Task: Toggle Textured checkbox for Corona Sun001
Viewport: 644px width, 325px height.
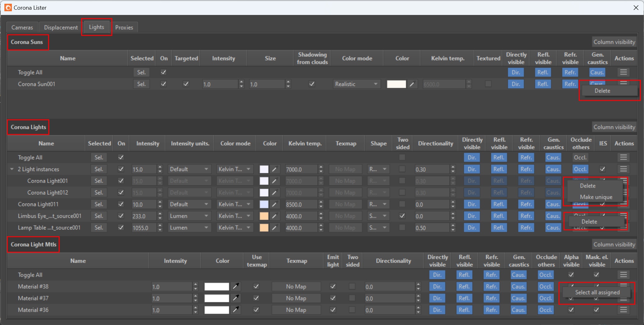Action: tap(488, 84)
